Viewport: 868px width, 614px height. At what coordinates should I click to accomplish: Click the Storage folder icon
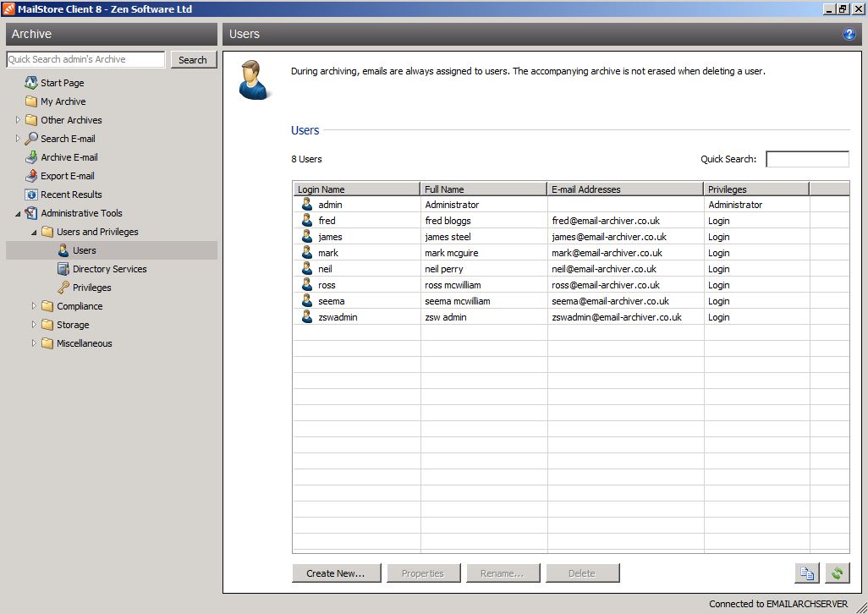(47, 325)
